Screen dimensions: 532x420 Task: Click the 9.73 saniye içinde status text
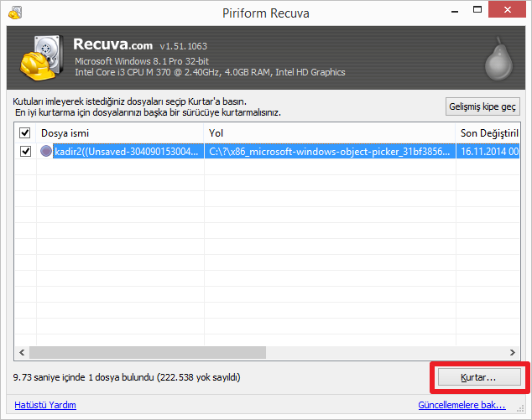pyautogui.click(x=127, y=377)
